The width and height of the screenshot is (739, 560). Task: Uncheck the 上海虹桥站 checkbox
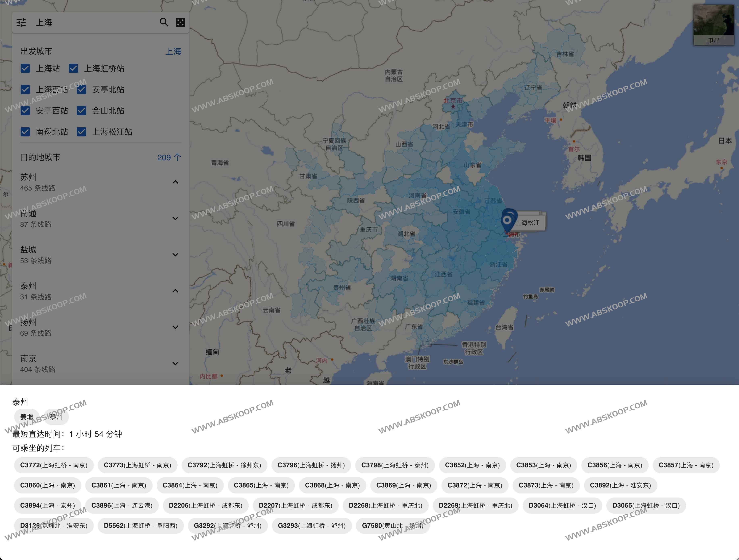74,69
